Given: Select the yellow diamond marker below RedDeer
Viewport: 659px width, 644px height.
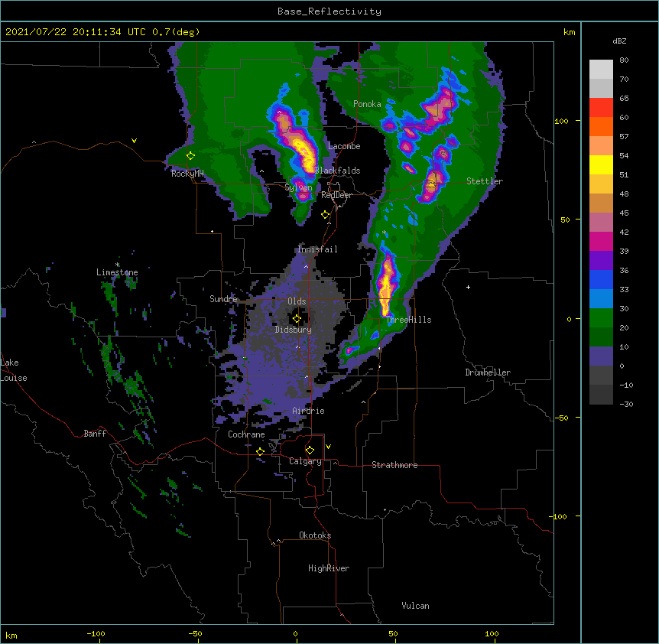Looking at the screenshot, I should click(x=326, y=215).
